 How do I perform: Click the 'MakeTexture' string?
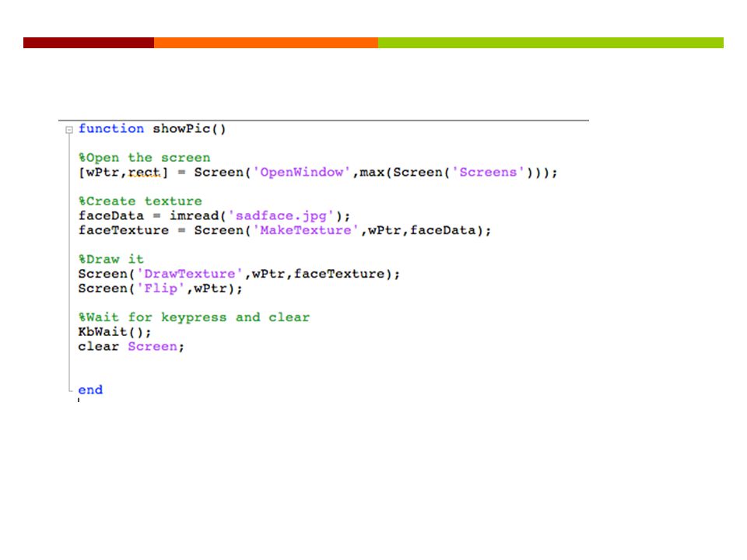click(x=305, y=230)
